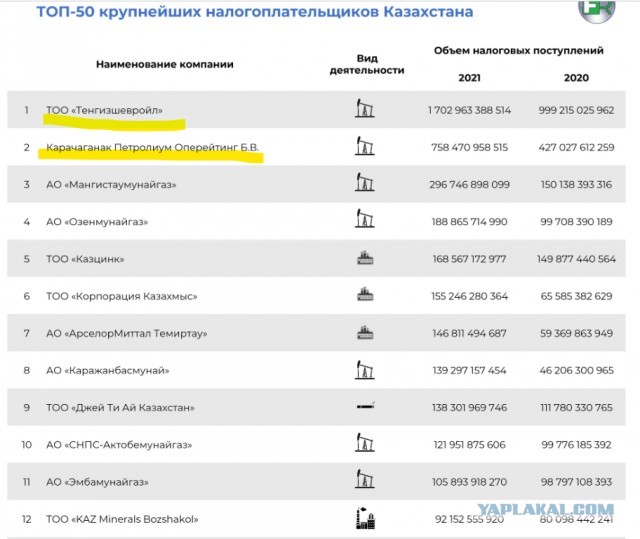Viewport: 640px width, 539px height.
Task: Click the column header Вид деятельности
Action: pos(367,64)
